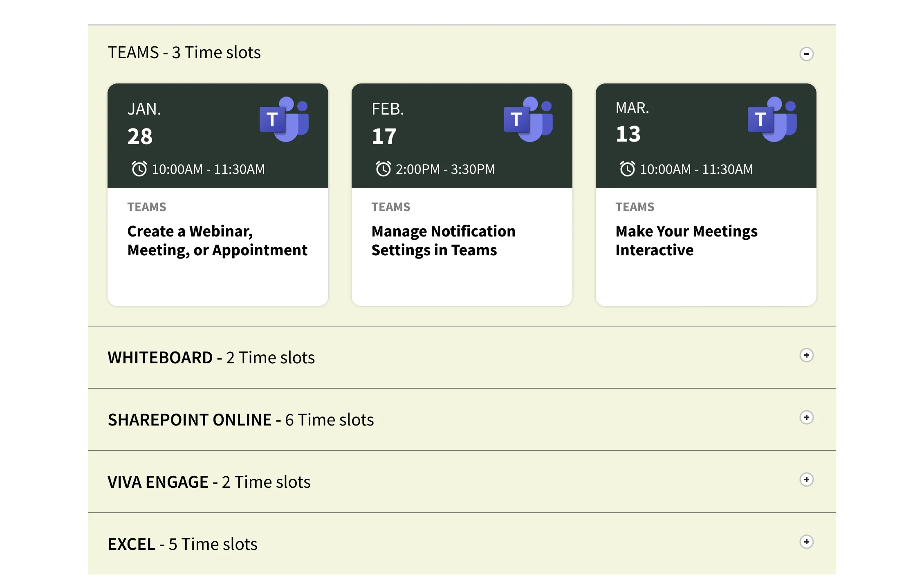924x581 pixels.
Task: Expand the SHAREPOINT ONLINE plus icon
Action: [806, 417]
